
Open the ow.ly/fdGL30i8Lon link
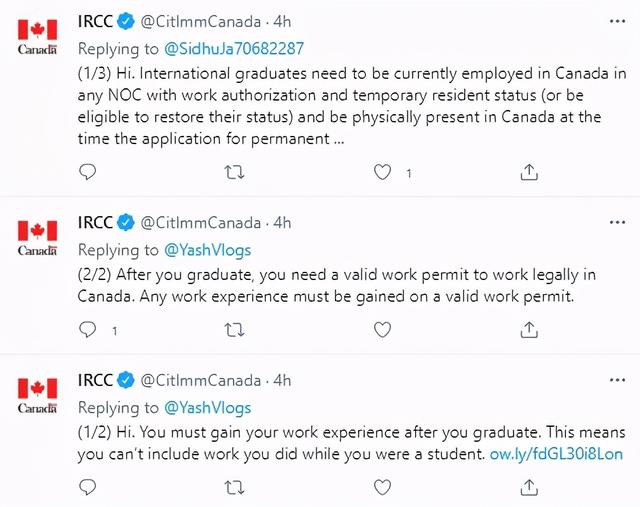tap(556, 455)
